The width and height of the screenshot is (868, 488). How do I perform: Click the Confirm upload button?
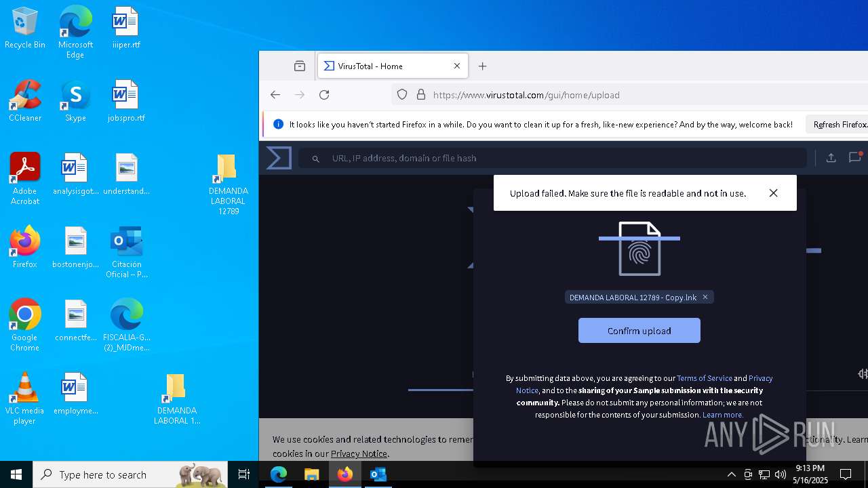tap(639, 331)
